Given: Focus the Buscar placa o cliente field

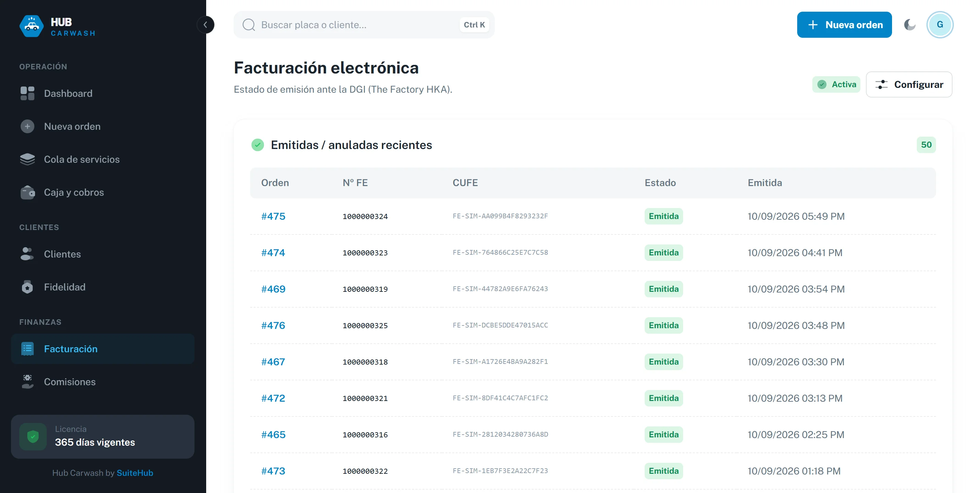Looking at the screenshot, I should (364, 25).
